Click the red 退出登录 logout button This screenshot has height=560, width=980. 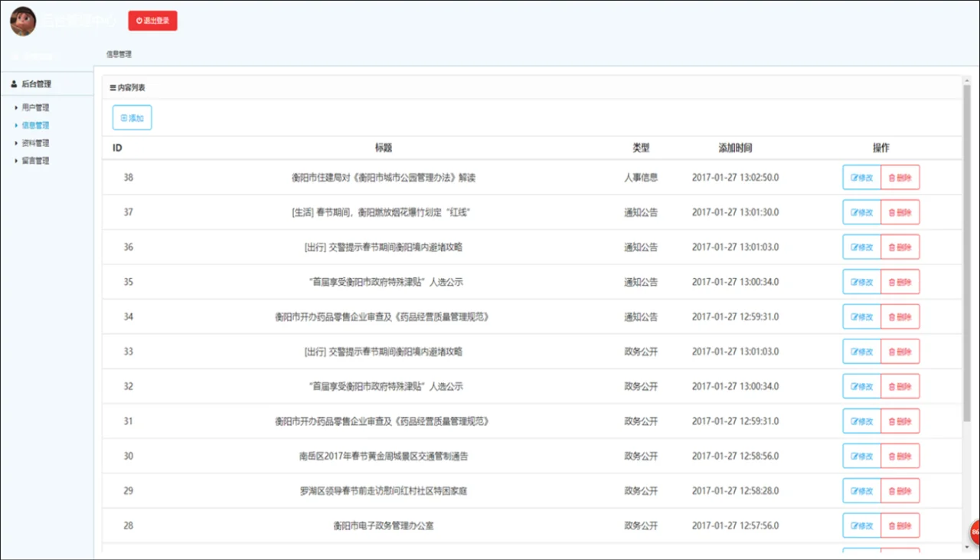tap(152, 21)
